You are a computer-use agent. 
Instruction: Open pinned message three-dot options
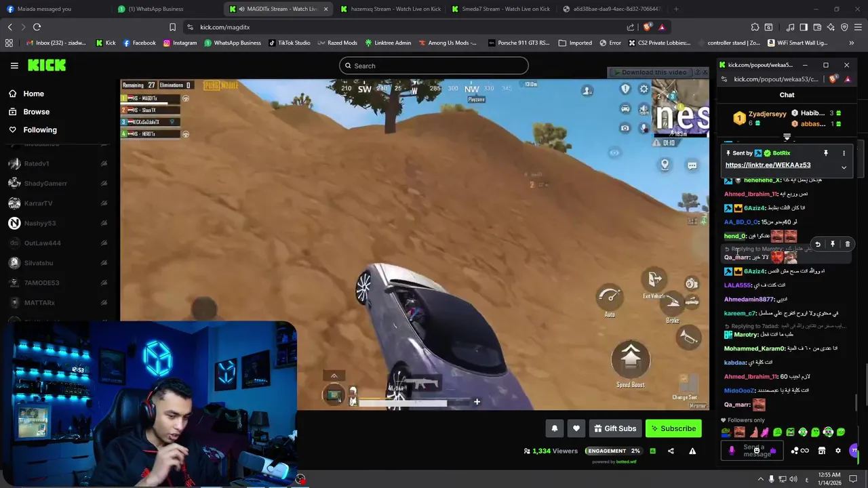[x=844, y=153]
